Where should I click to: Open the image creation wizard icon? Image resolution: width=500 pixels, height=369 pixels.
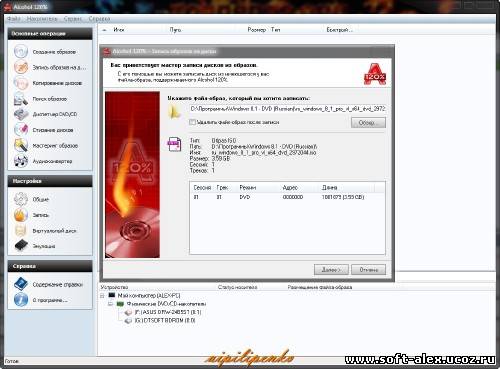pyautogui.click(x=21, y=52)
